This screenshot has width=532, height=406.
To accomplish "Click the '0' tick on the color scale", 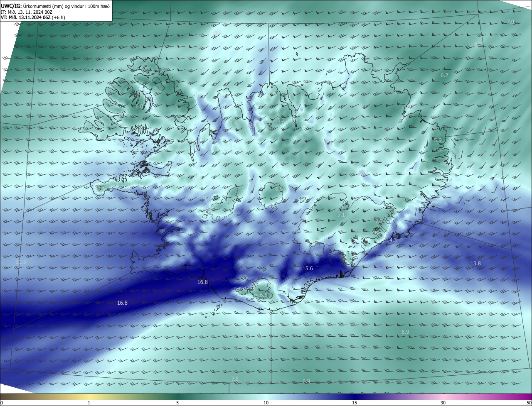I will [2, 403].
